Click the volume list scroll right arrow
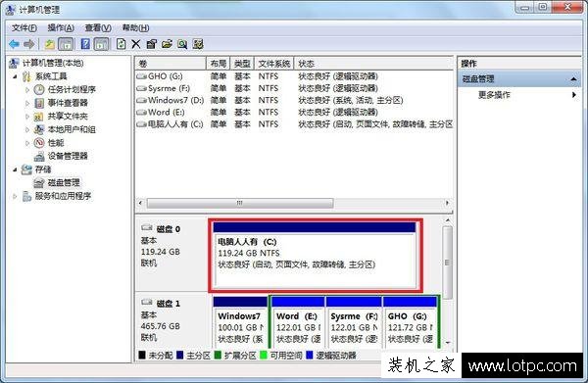Viewport: 588px width, 383px height. coord(447,203)
